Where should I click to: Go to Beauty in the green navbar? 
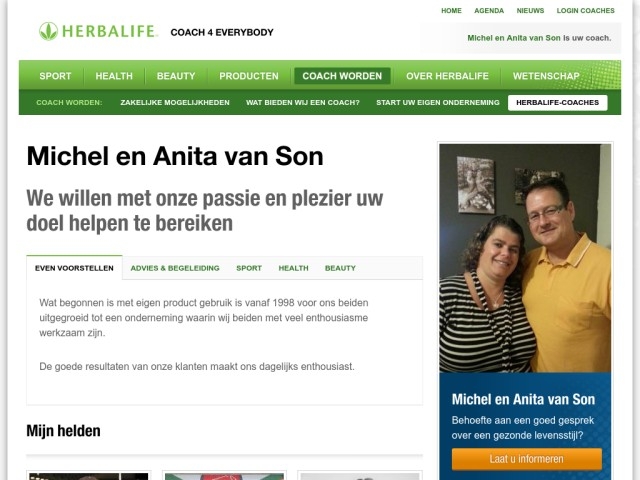click(x=176, y=76)
